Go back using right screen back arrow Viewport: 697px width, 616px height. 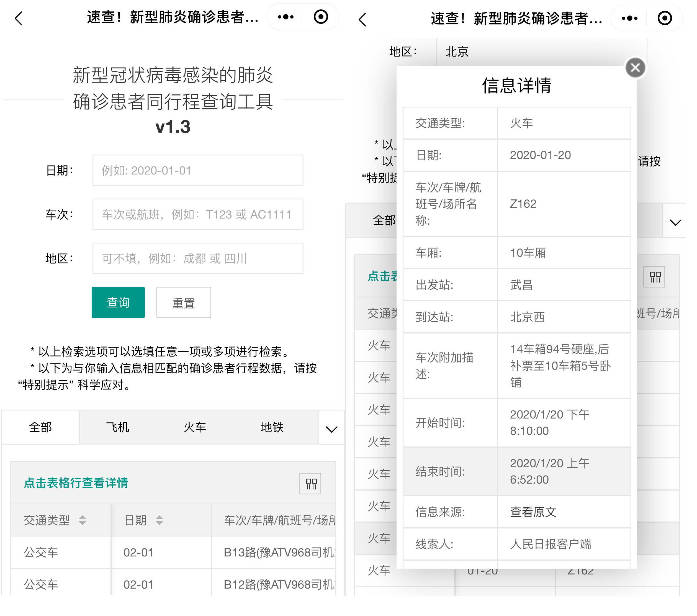click(362, 19)
